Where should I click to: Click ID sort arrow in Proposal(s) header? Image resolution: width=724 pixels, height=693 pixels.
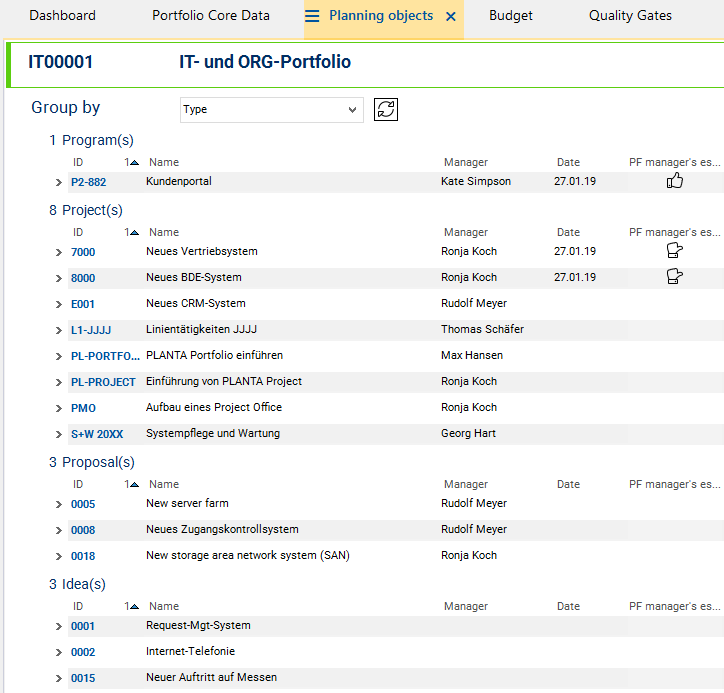pos(132,484)
